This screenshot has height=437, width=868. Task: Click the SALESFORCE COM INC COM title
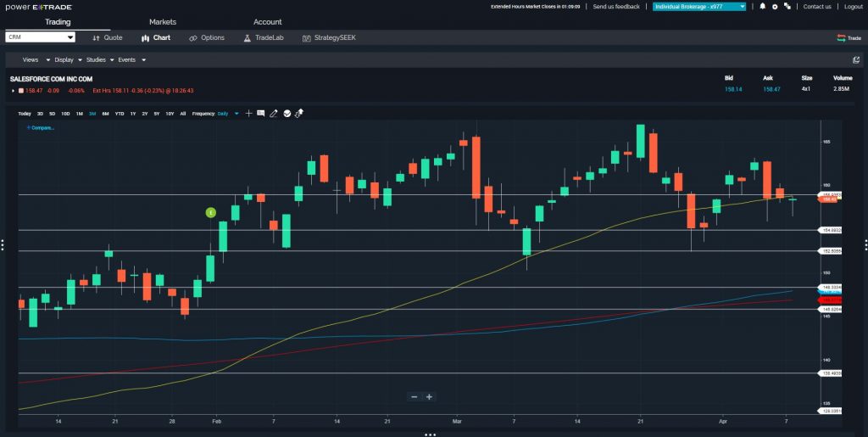point(51,79)
